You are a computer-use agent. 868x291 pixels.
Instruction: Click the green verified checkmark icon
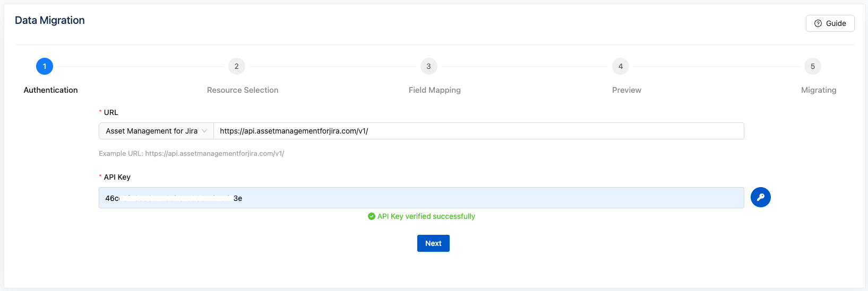click(x=372, y=216)
